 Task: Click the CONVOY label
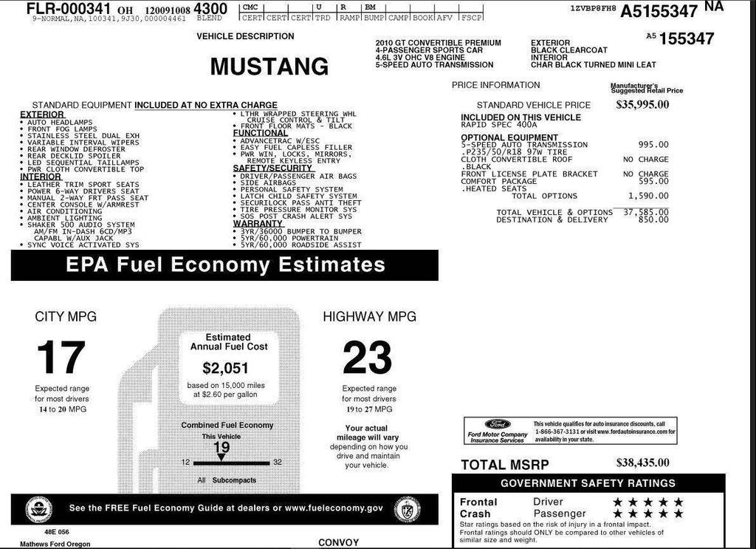tap(338, 543)
